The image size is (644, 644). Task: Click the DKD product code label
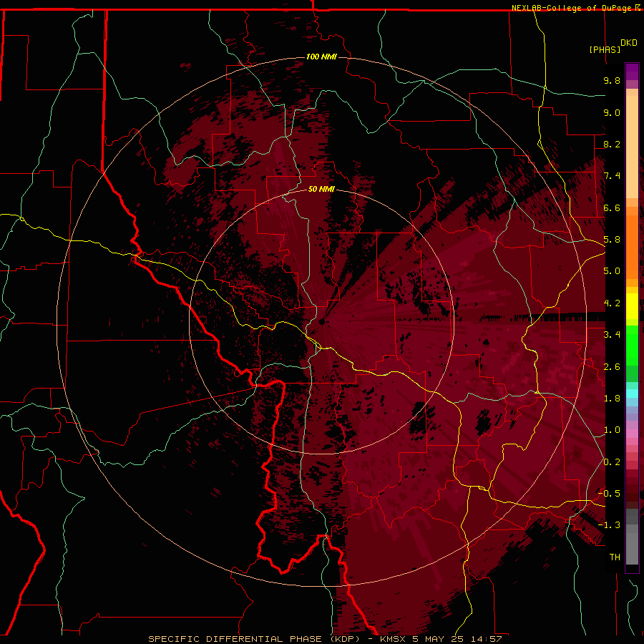click(629, 43)
